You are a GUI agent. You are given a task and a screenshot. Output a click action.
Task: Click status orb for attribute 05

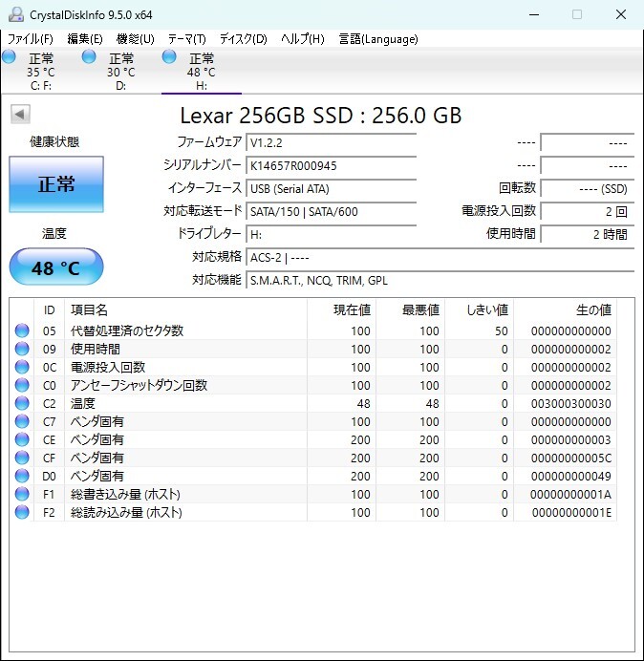pyautogui.click(x=22, y=330)
